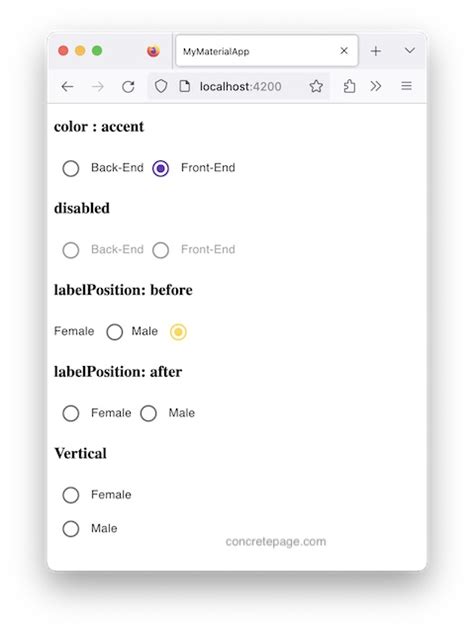Choose Female radio under labelPosition before
This screenshot has width=474, height=633.
click(115, 332)
